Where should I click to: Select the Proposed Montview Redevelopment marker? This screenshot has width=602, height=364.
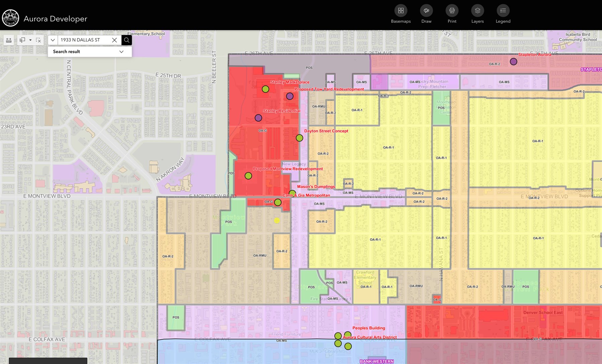248,176
